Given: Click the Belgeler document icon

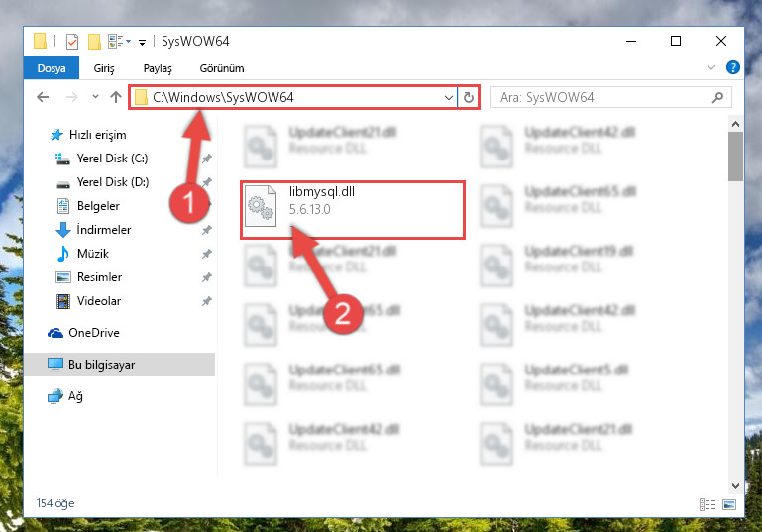Looking at the screenshot, I should [x=63, y=206].
